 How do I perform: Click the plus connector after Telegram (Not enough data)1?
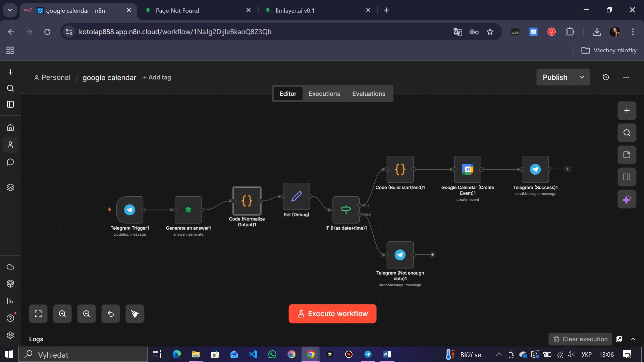[432, 255]
